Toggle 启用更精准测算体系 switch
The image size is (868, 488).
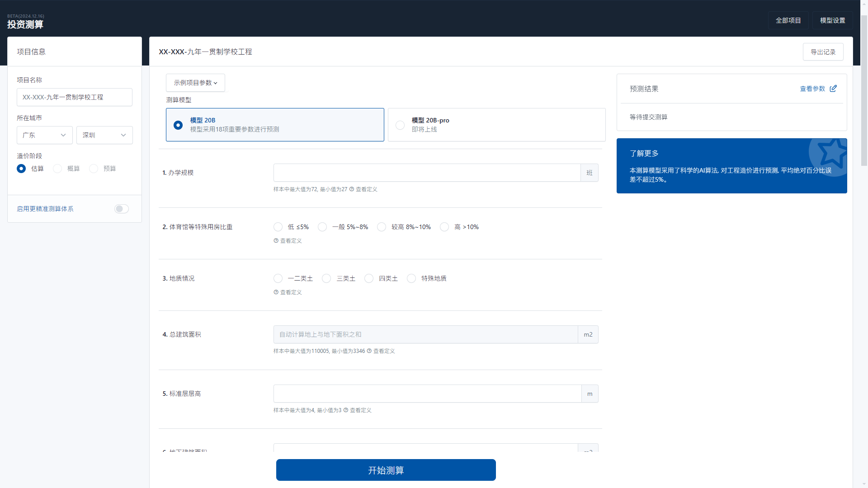pos(121,209)
